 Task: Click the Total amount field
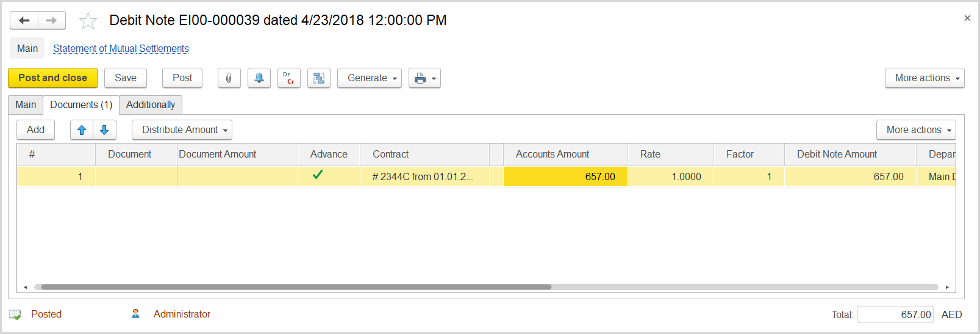(x=895, y=314)
